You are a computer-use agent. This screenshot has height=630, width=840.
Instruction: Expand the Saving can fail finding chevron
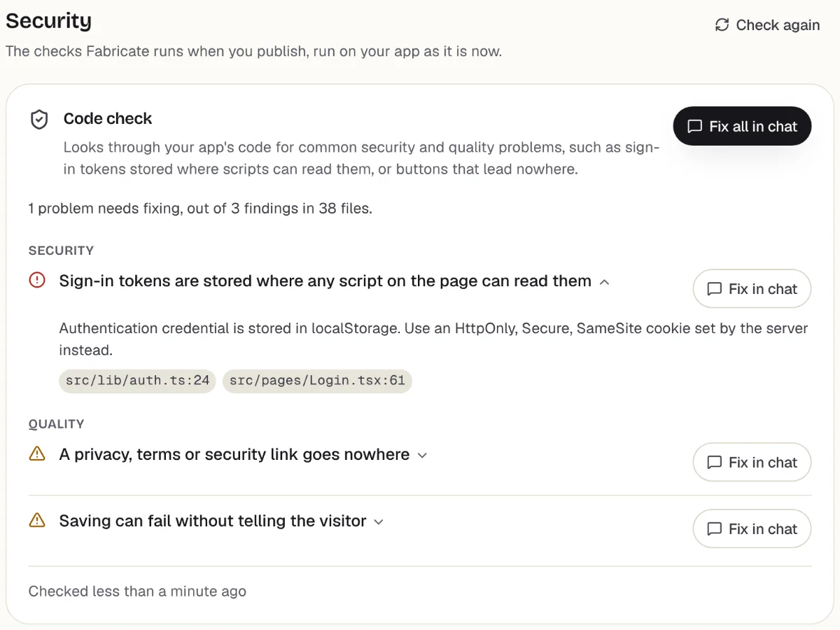tap(379, 521)
